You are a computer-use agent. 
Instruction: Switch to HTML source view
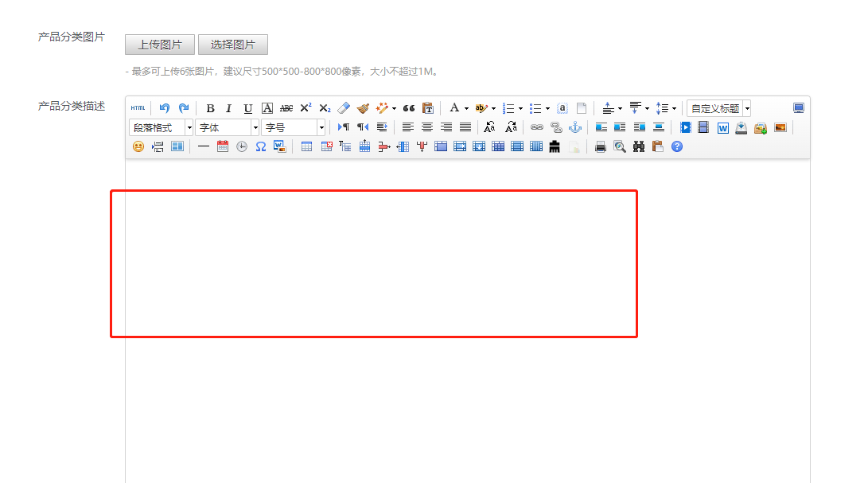pyautogui.click(x=138, y=108)
